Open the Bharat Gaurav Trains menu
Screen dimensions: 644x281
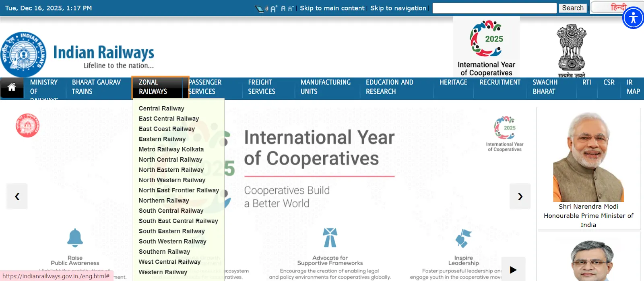point(96,87)
